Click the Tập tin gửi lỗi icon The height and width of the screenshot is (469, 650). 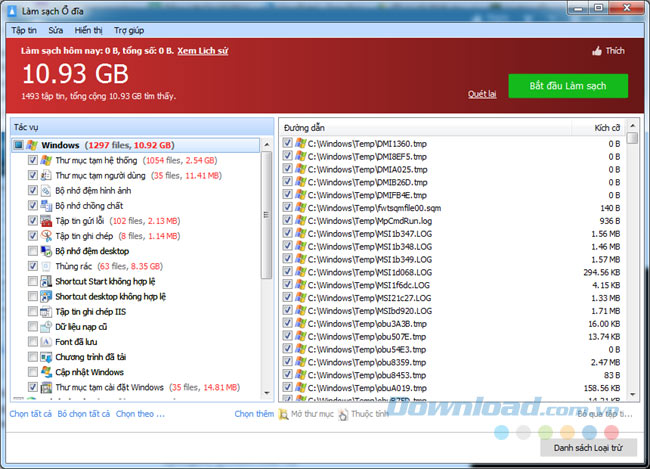click(47, 221)
